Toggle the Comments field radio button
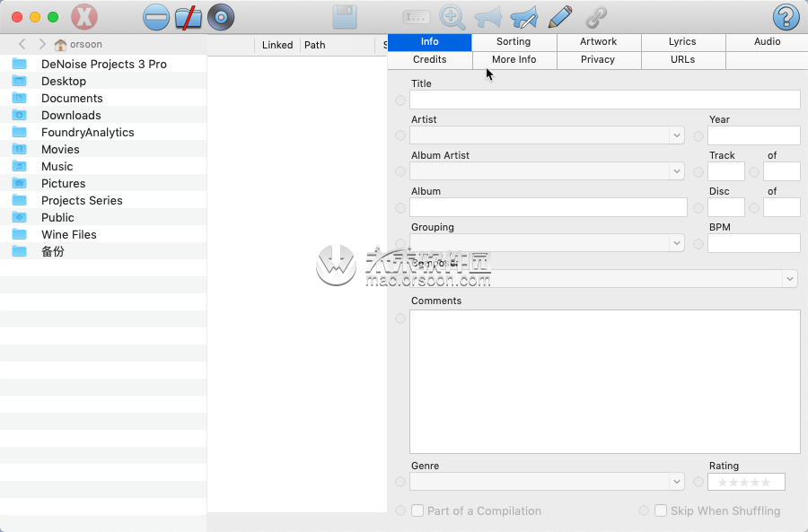Image resolution: width=808 pixels, height=532 pixels. pos(400,318)
